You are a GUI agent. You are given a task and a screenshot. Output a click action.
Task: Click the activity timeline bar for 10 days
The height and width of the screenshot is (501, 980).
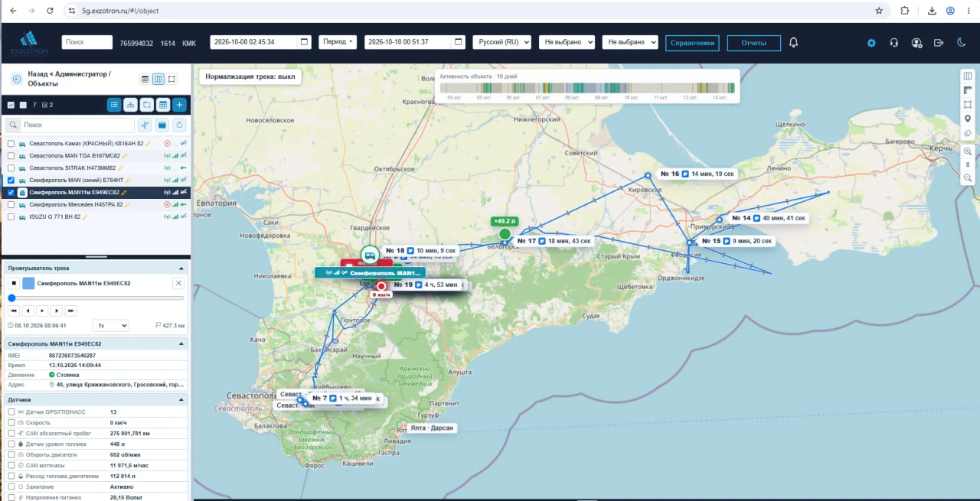[586, 88]
